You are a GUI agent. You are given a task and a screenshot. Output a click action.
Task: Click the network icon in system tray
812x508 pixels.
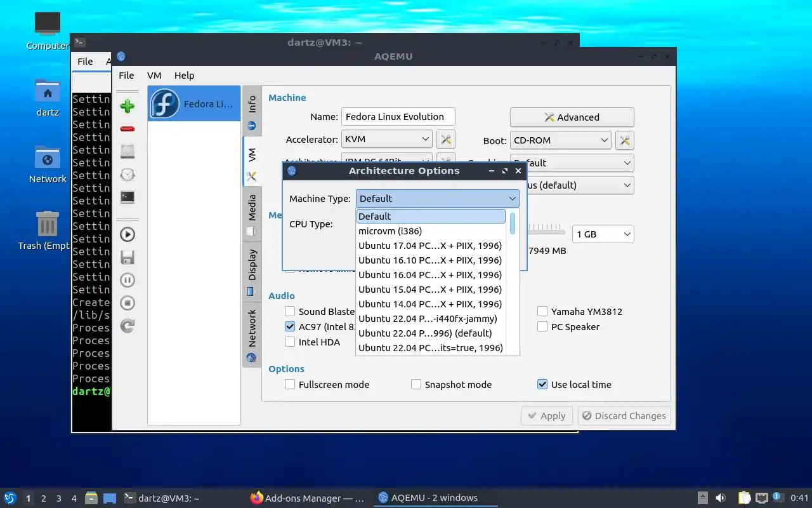(x=761, y=498)
